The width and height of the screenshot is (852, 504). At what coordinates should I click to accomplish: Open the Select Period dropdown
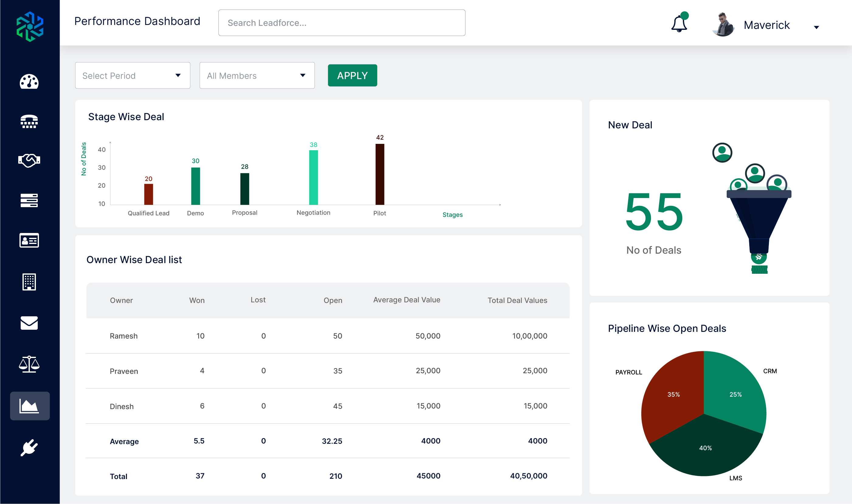(132, 75)
